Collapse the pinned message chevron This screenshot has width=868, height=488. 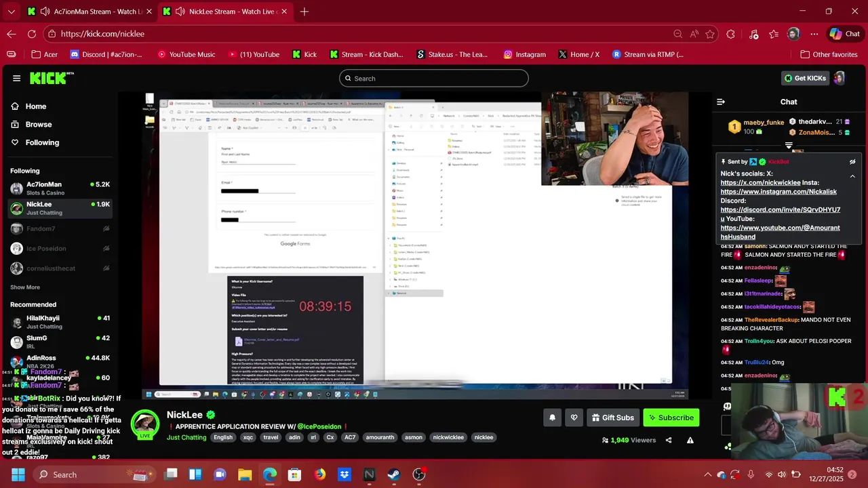tap(852, 176)
